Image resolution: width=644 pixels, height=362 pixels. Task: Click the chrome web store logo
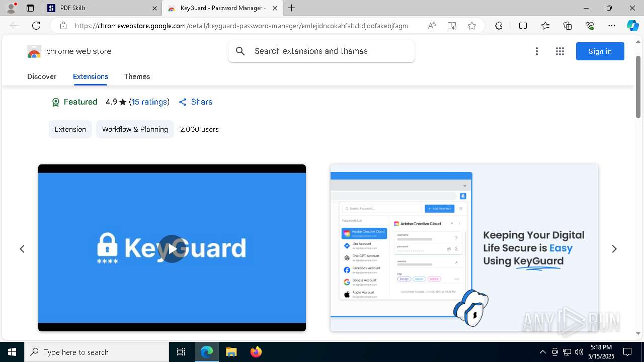[x=69, y=51]
